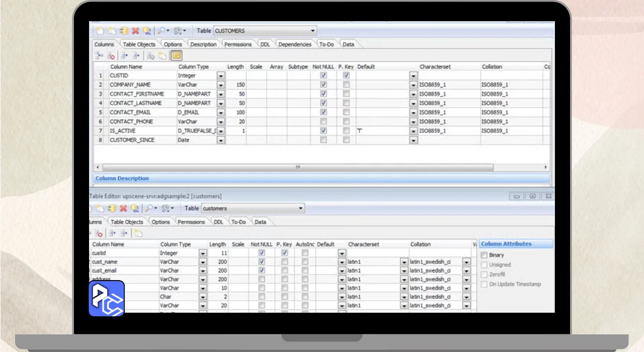Toggle the P. Key checkbox for CUSTID
Viewport: 644px width, 352px height.
pyautogui.click(x=346, y=75)
